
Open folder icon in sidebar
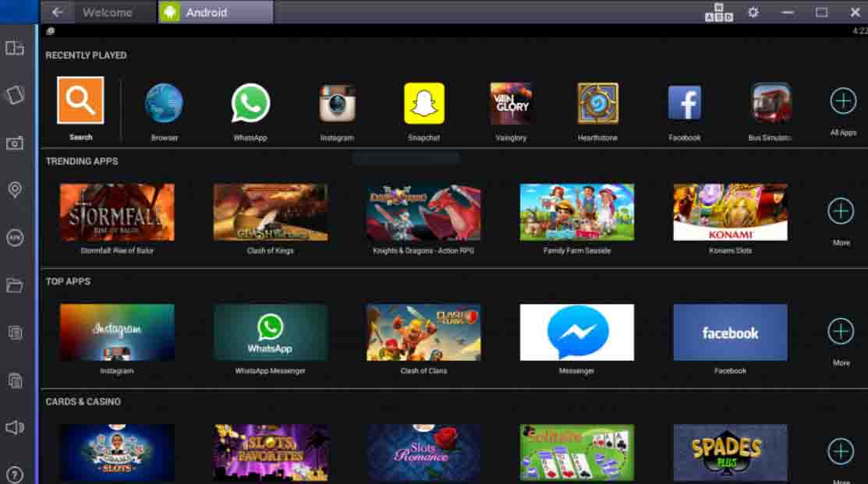click(x=15, y=285)
